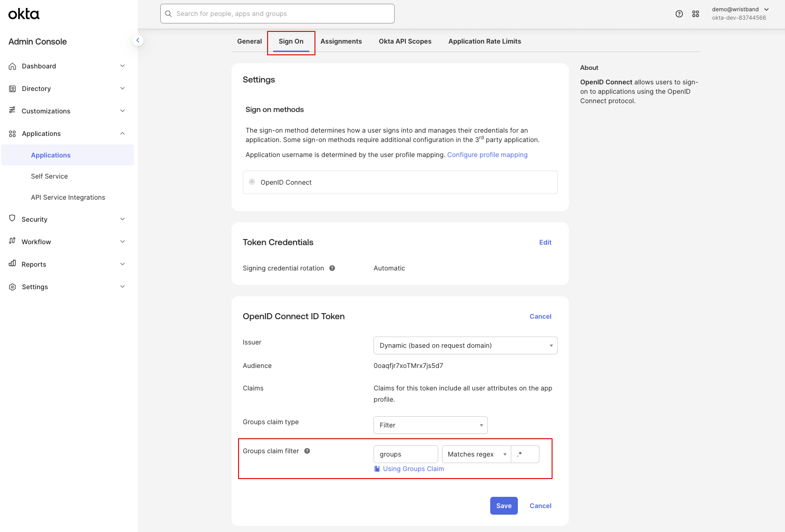Expand the Reports menu chevron
785x532 pixels.
coord(122,264)
